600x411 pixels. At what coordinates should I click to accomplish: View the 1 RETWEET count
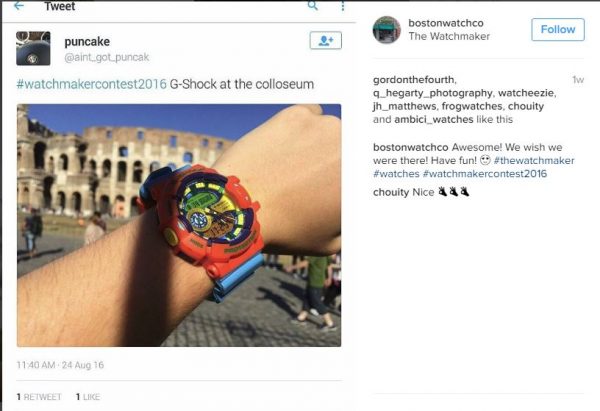(x=39, y=397)
